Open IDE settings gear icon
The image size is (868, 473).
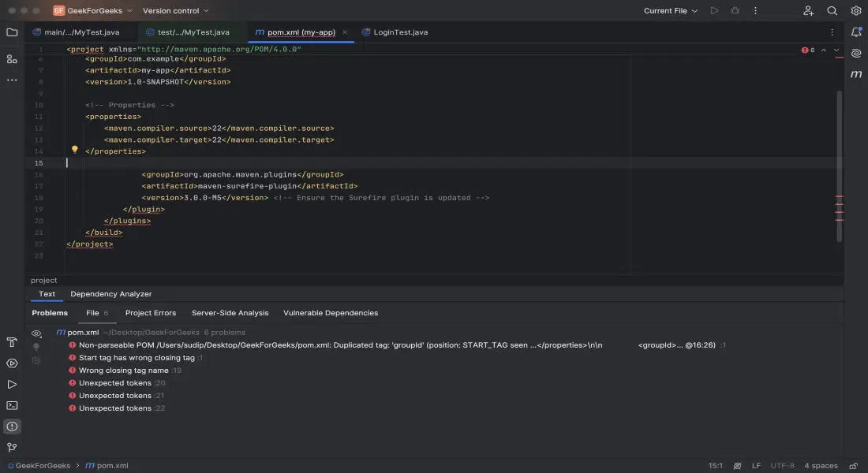[856, 10]
